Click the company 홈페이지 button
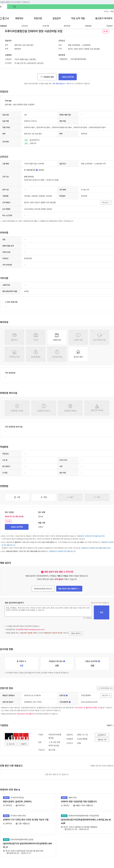The width and height of the screenshot is (114, 868). (102, 735)
